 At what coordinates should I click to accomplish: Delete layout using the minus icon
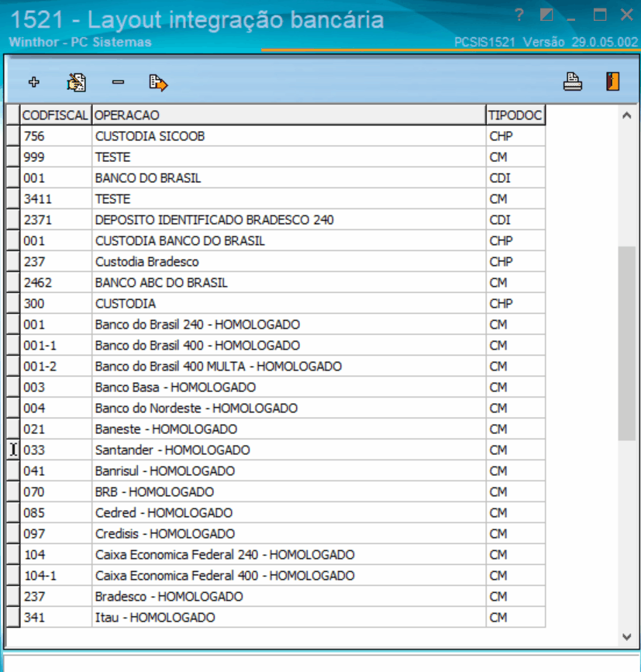tap(118, 82)
